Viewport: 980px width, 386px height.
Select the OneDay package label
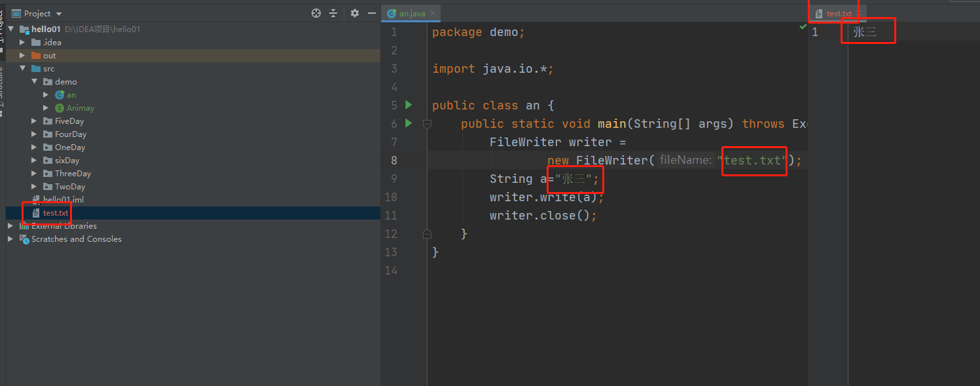click(70, 147)
